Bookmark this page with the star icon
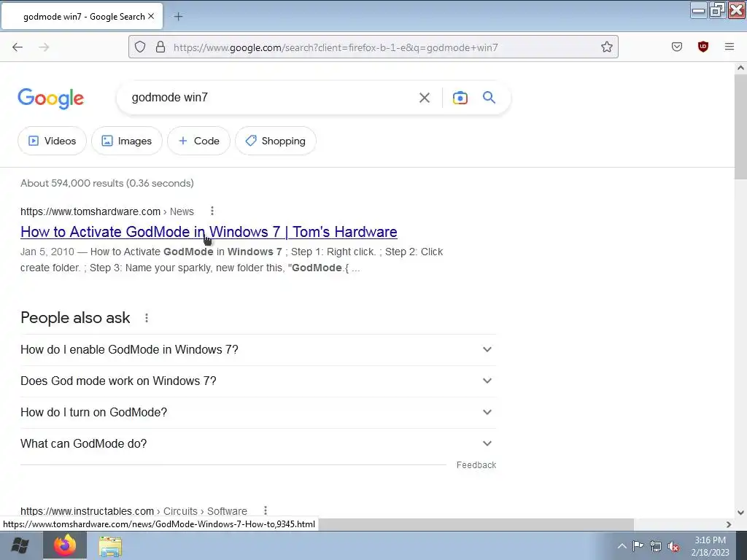The image size is (747, 560). [606, 47]
